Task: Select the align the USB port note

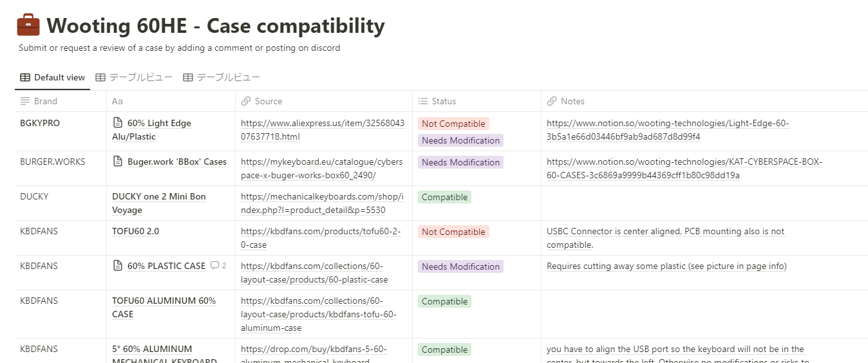Action: (x=678, y=353)
